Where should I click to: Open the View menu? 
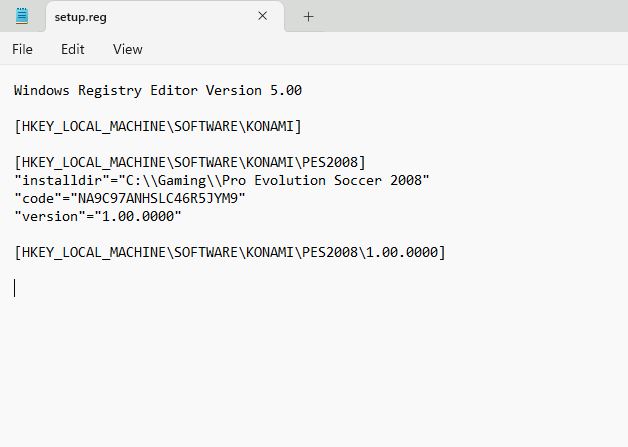coord(127,49)
